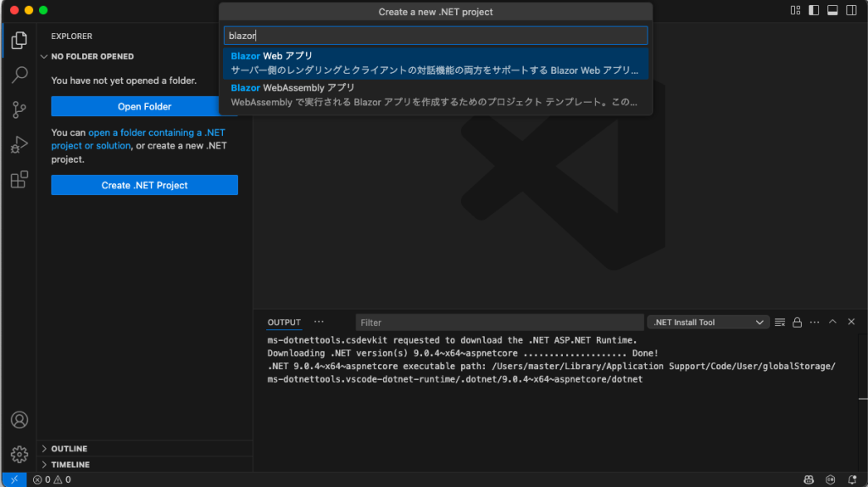Show errors and warnings count in status bar
Screen dimensions: 868x487
tap(52, 480)
